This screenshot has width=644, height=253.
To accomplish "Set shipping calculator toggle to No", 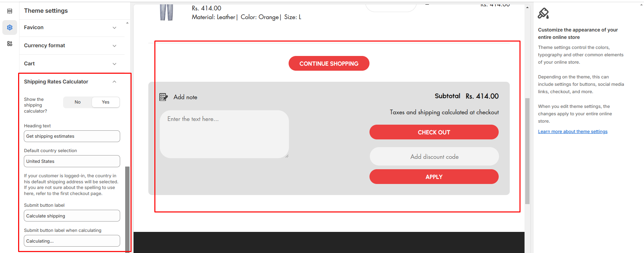I will click(x=78, y=102).
